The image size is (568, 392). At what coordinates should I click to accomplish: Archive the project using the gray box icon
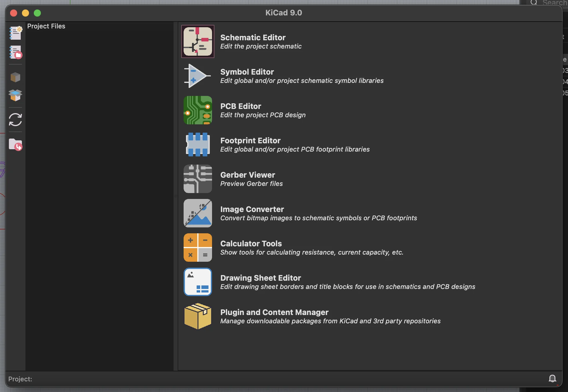pos(15,77)
